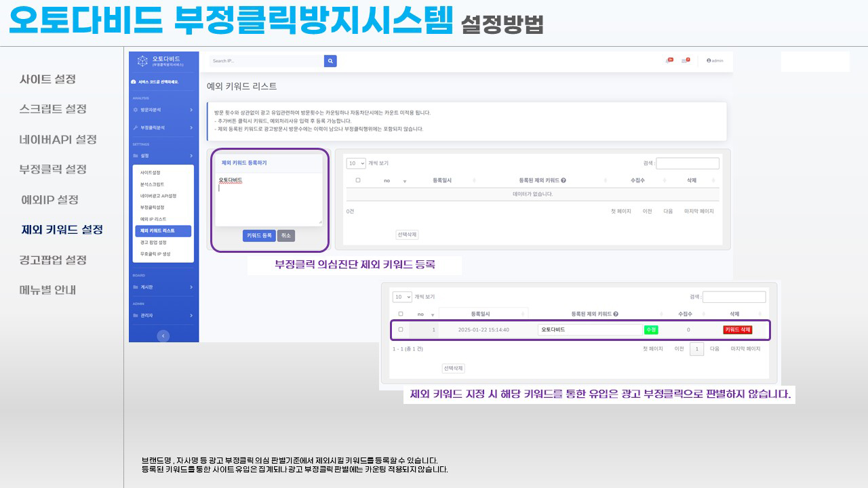This screenshot has height=488, width=868.
Task: Select 예외 IP 리스트 in settings submenu
Action: (x=153, y=219)
